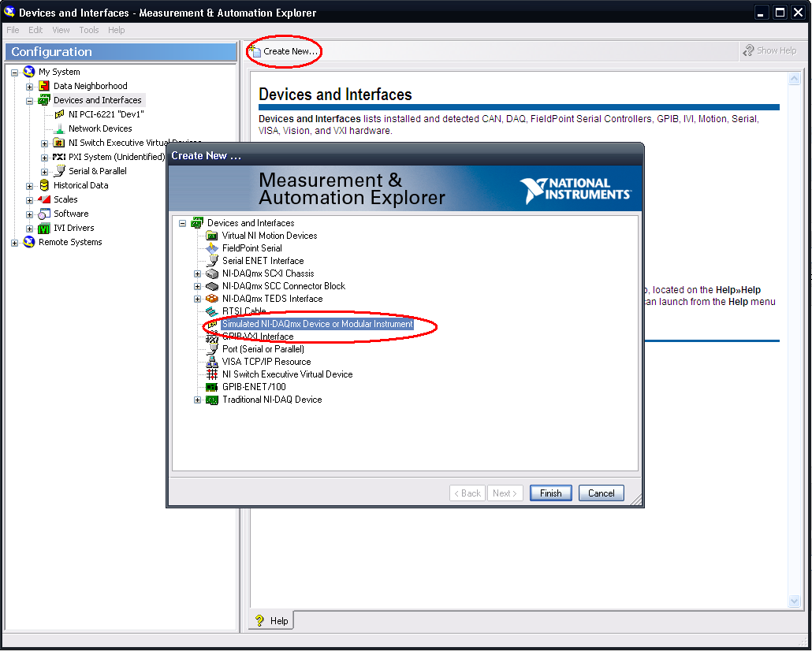Click the IVI Drivers icon
The height and width of the screenshot is (651, 812).
(x=44, y=228)
